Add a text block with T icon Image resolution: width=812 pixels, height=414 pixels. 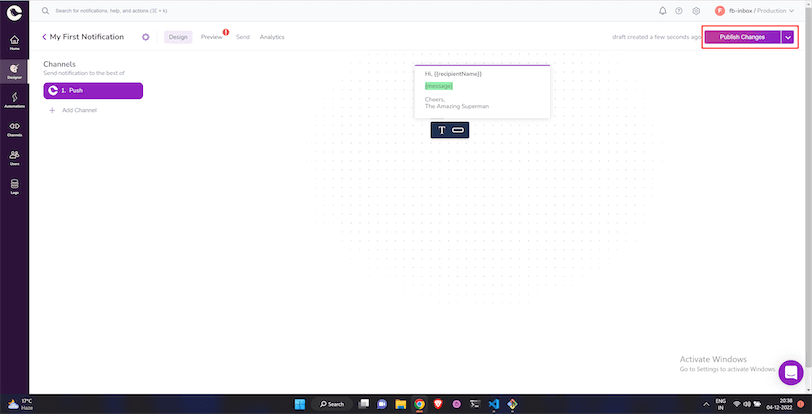[x=441, y=130]
